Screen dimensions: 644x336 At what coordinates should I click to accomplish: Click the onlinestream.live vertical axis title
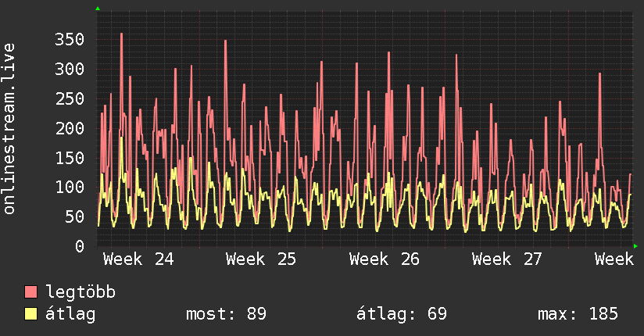click(x=9, y=129)
